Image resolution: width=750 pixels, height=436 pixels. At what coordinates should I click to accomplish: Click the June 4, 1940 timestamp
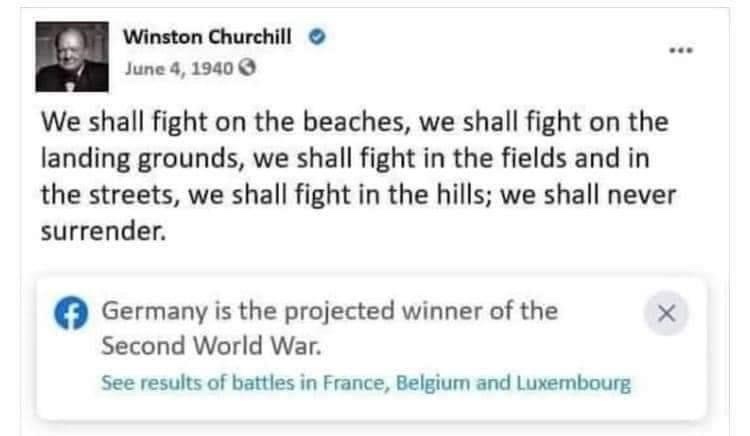pos(179,68)
